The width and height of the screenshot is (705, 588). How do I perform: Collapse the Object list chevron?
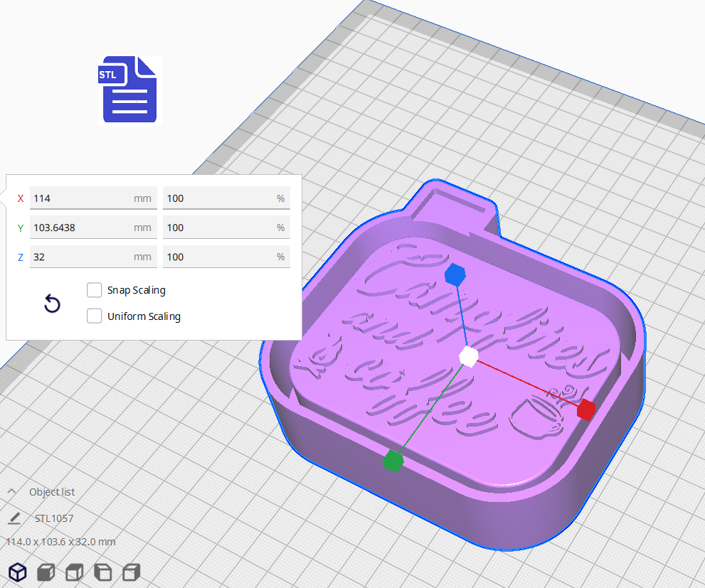[x=12, y=492]
